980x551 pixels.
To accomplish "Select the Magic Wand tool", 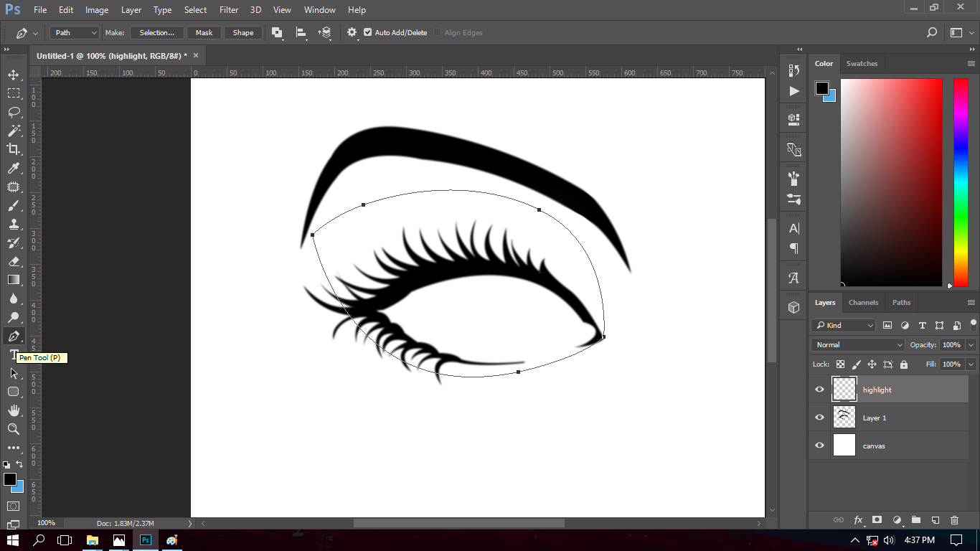I will coord(13,131).
